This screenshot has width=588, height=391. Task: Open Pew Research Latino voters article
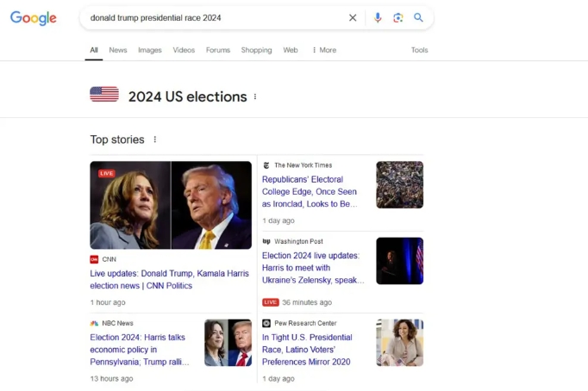pos(306,350)
